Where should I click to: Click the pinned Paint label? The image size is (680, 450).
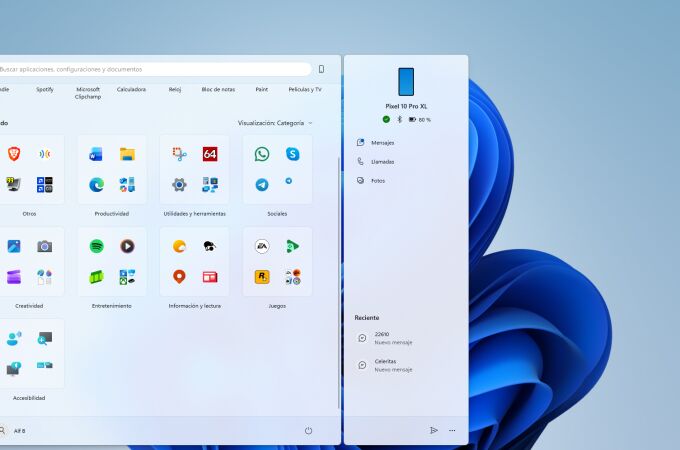click(x=262, y=89)
